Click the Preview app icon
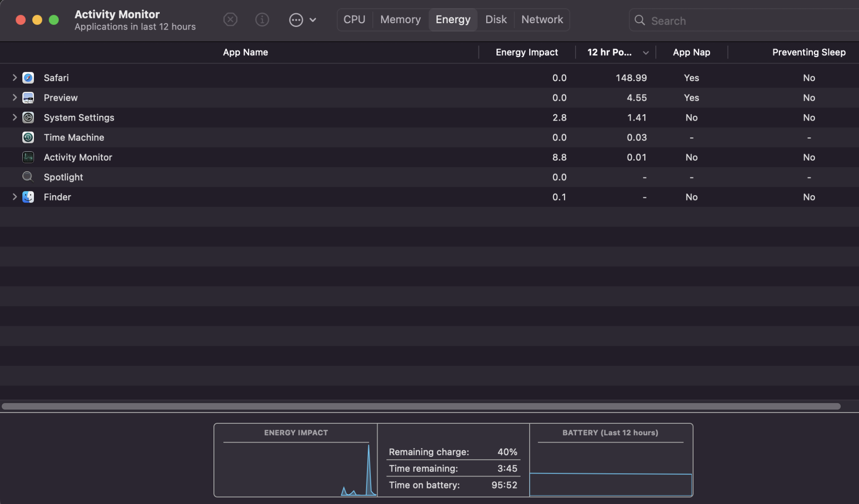The image size is (859, 504). tap(28, 98)
